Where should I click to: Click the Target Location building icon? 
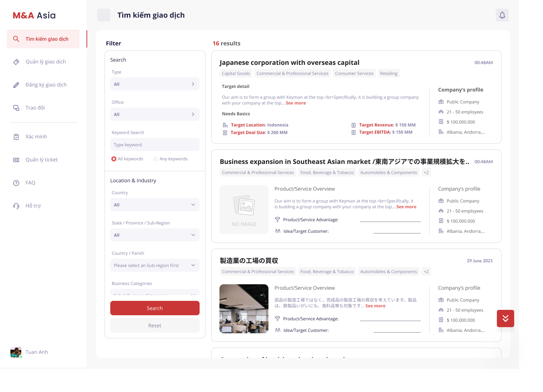click(225, 125)
